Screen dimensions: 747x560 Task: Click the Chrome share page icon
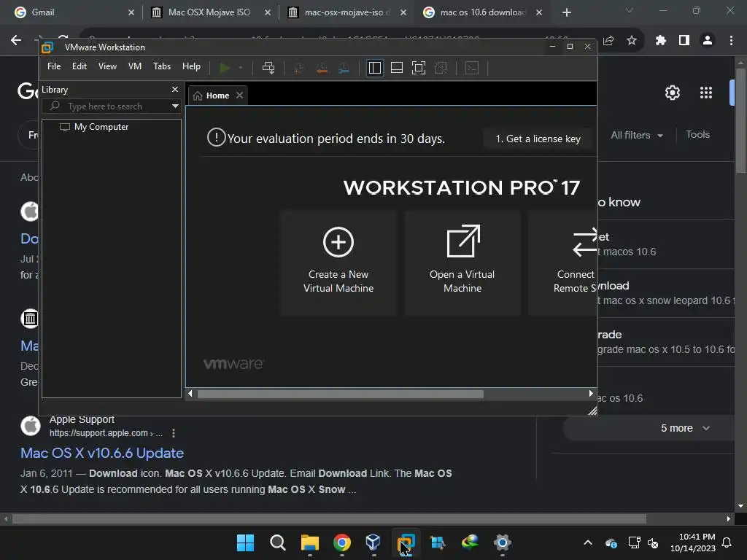[x=608, y=41]
